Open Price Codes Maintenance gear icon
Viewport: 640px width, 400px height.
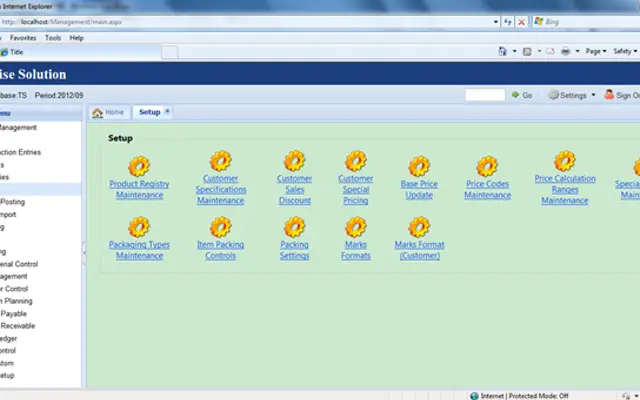point(487,166)
